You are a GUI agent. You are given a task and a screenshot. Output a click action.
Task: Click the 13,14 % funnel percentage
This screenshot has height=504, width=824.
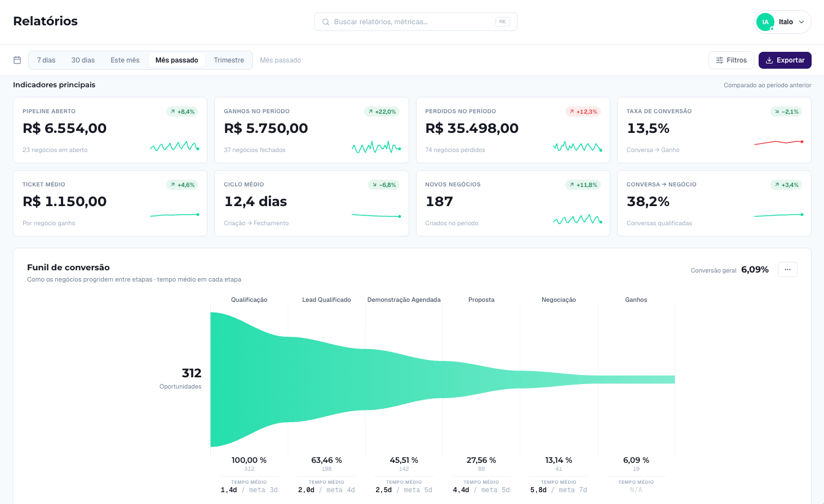click(559, 460)
